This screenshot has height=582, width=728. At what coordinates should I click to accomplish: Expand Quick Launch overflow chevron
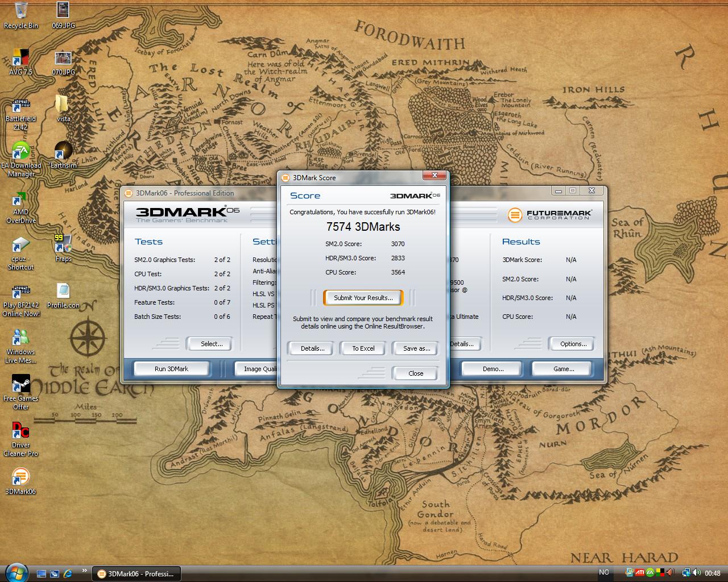coord(85,570)
